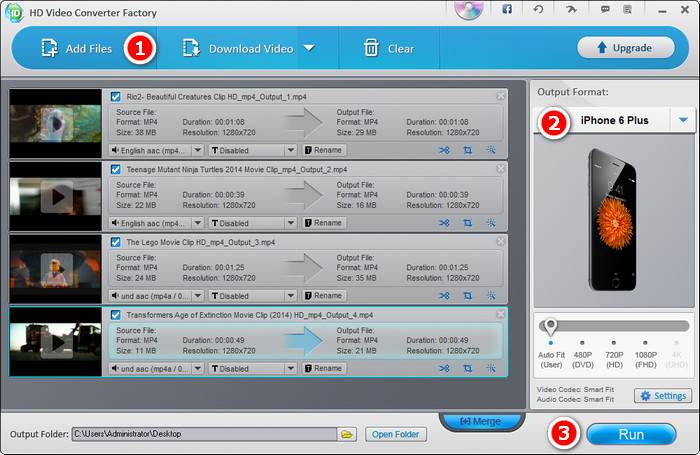Play the Lego Movie clip thumbnail preview

57,269
